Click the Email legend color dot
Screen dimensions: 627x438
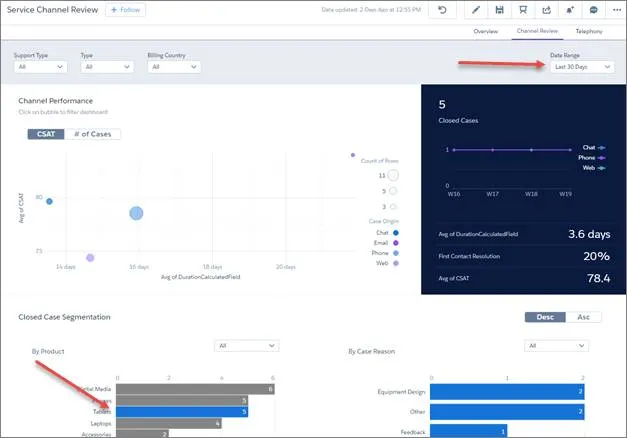click(x=396, y=243)
